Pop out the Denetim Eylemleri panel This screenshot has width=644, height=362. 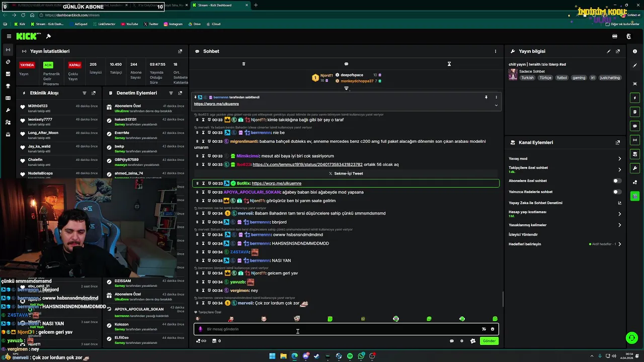(x=180, y=93)
